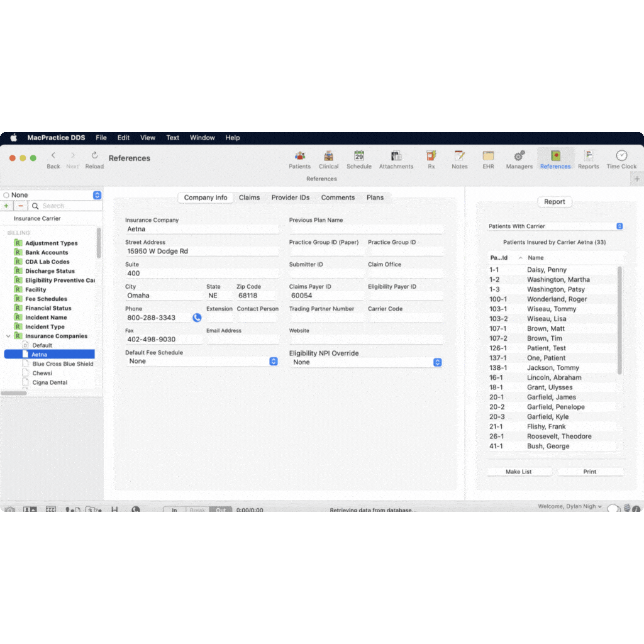Screen dimensions: 644x644
Task: Open the Clinical module
Action: tap(328, 159)
